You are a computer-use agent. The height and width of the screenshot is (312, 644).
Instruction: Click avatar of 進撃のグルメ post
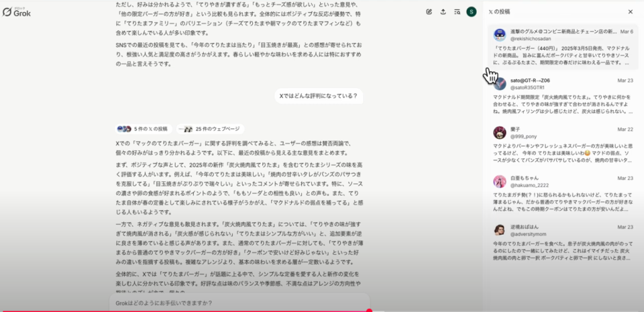pyautogui.click(x=499, y=35)
